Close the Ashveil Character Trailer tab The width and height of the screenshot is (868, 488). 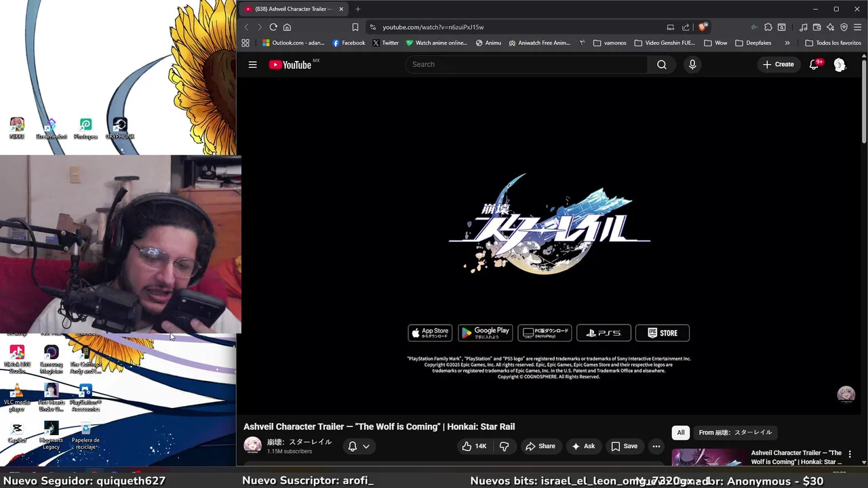341,9
